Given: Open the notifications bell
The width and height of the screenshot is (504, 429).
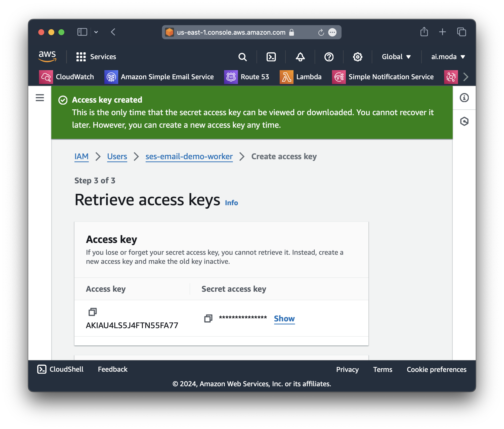Looking at the screenshot, I should point(300,57).
